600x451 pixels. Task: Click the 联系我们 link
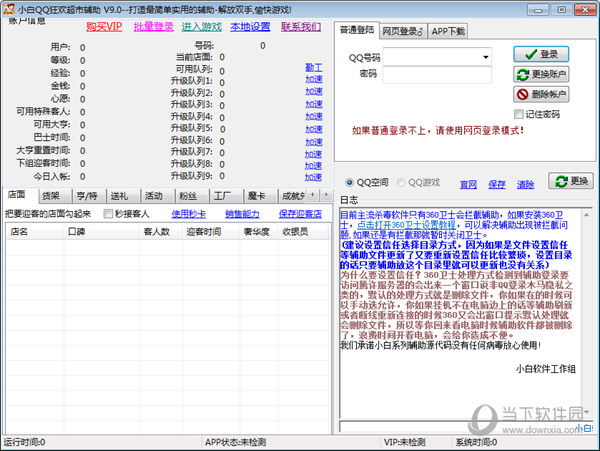coord(301,26)
